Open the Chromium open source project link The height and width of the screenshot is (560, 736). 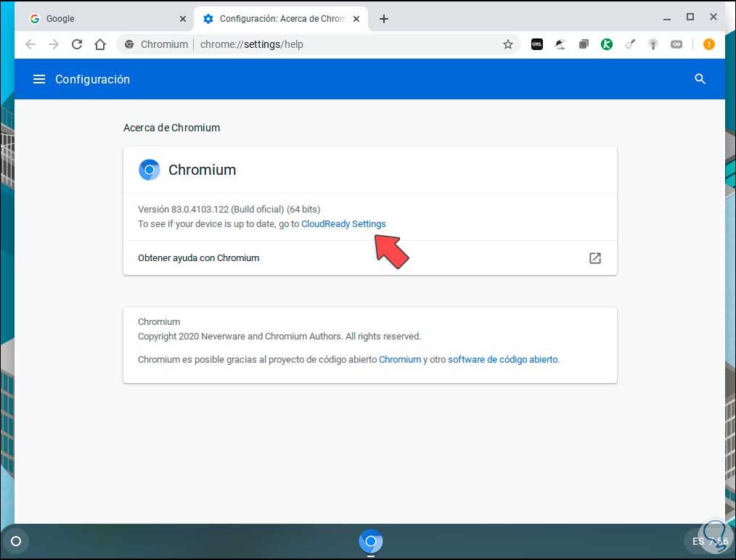coord(400,359)
